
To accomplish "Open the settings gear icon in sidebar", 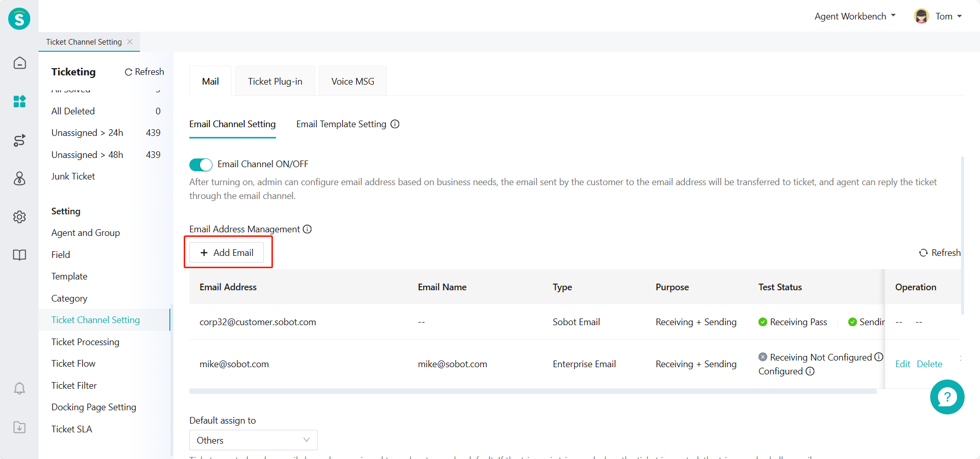I will pos(19,217).
